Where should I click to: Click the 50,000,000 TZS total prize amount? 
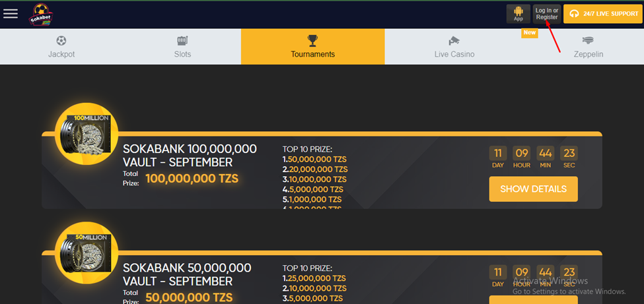pos(189,297)
